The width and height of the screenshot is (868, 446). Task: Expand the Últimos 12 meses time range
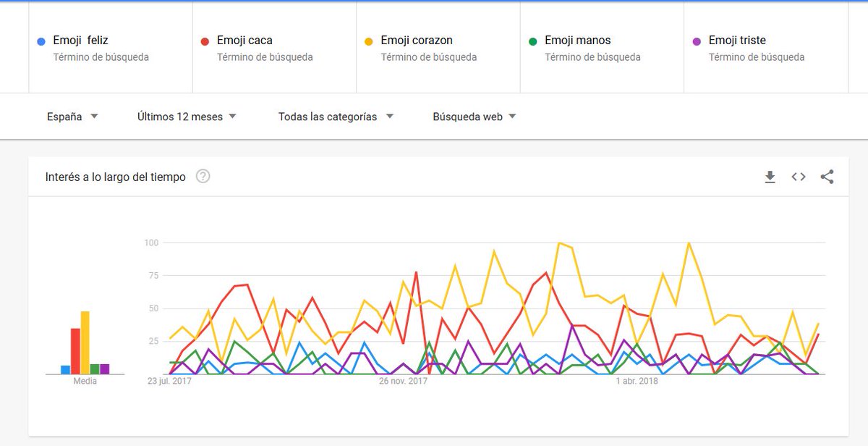point(187,117)
